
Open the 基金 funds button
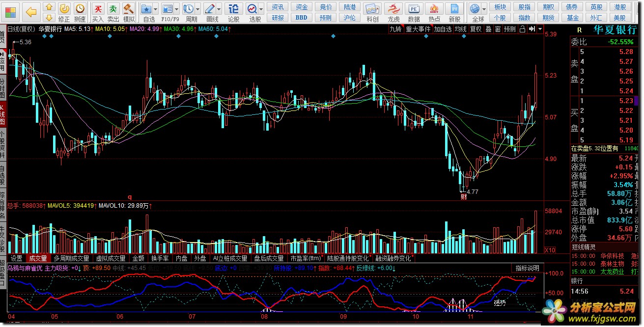pos(572,18)
